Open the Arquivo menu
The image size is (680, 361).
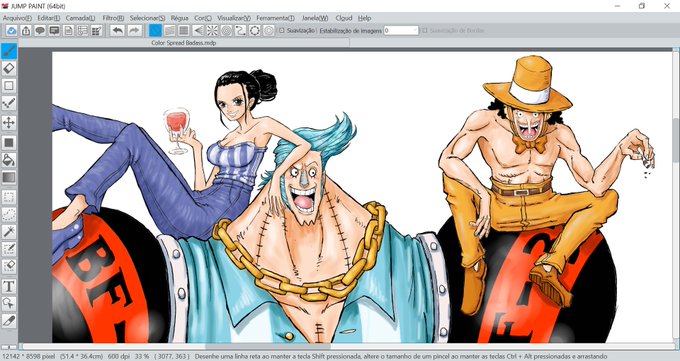point(17,18)
